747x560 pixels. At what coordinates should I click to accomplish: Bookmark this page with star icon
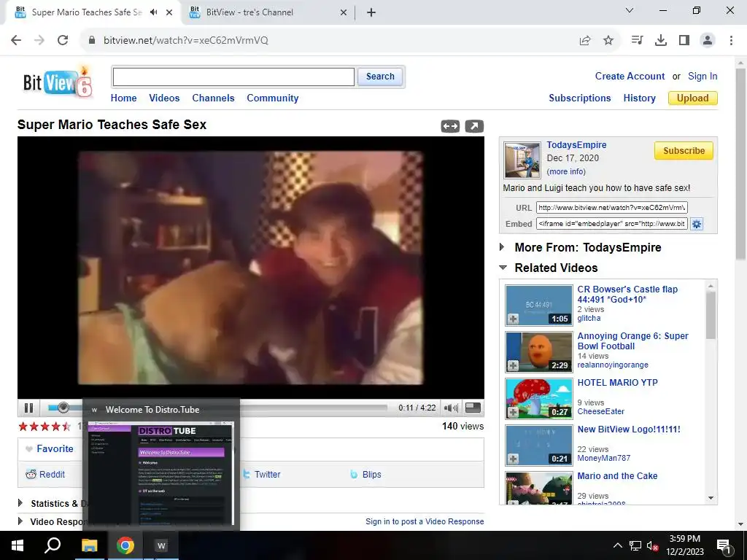click(x=608, y=40)
